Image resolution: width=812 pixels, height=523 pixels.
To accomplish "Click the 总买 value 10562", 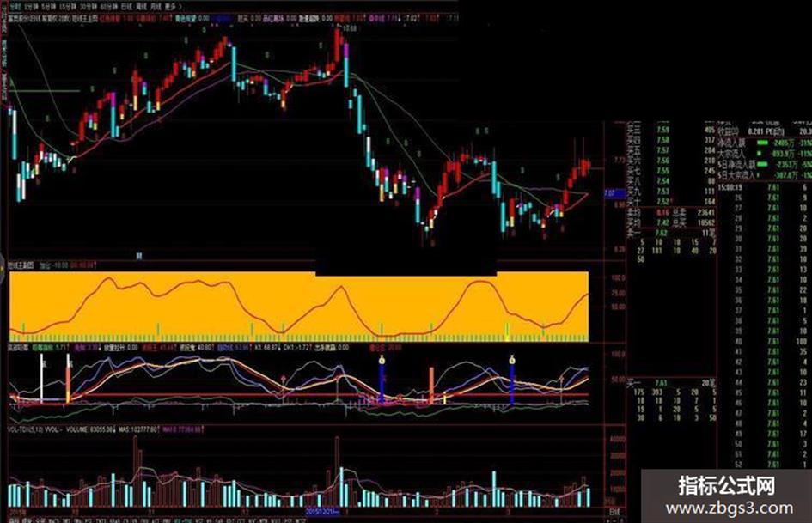I will pos(705,222).
